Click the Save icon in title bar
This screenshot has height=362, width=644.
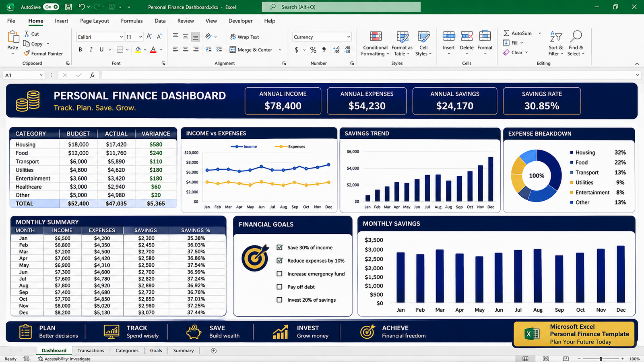[68, 7]
